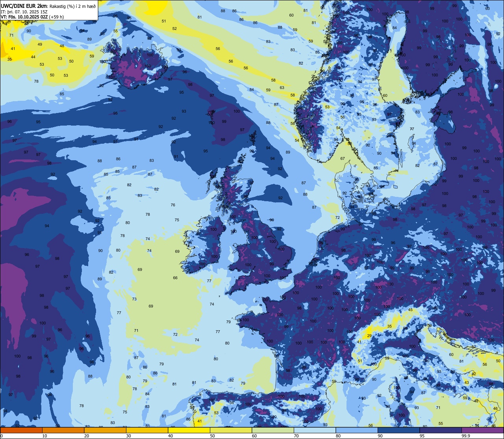Click the "67" value in the Skagerrak
This screenshot has height=439, width=504.
[343, 159]
